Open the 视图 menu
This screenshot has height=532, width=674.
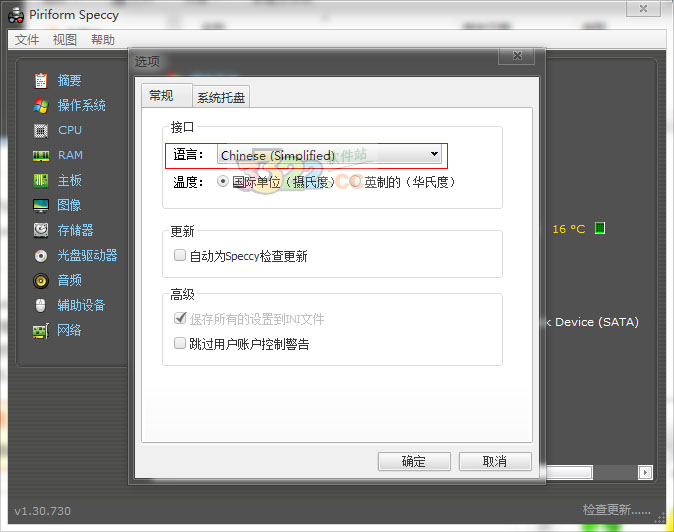coord(64,40)
